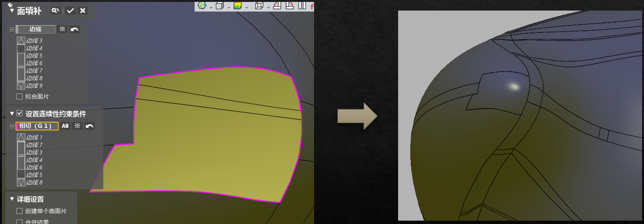Select 边线 4 in the upper edge list
This screenshot has height=224, width=644.
pyautogui.click(x=34, y=48)
